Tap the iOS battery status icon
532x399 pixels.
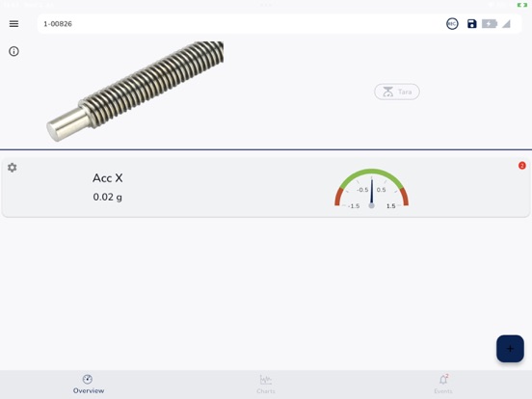coord(521,5)
